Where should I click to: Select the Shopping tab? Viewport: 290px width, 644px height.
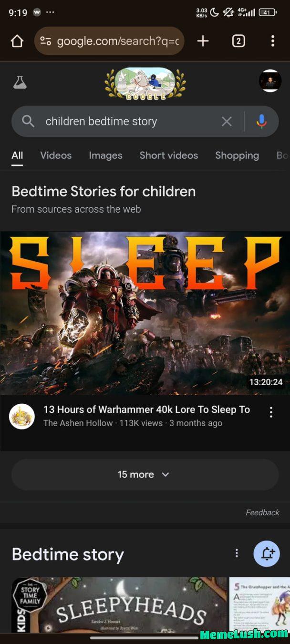coord(237,155)
